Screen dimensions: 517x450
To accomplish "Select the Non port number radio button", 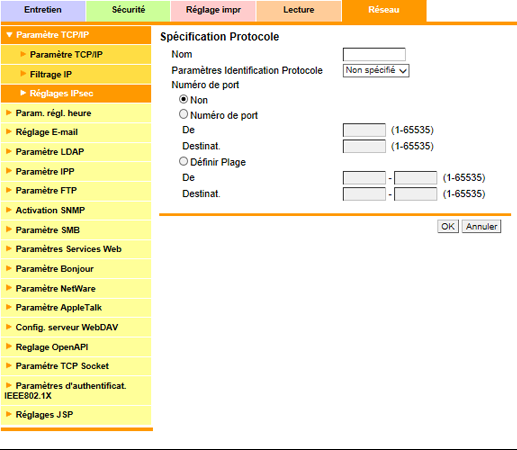I will pos(183,99).
